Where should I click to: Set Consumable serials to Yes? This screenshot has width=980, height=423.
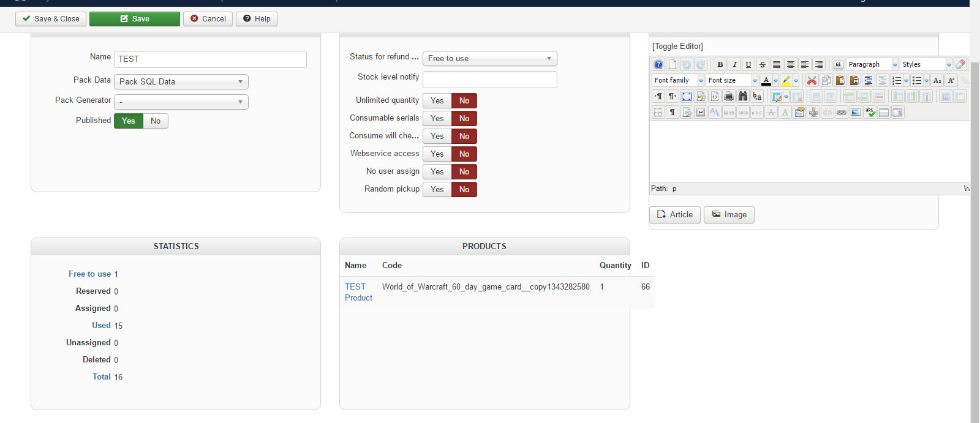[x=437, y=118]
